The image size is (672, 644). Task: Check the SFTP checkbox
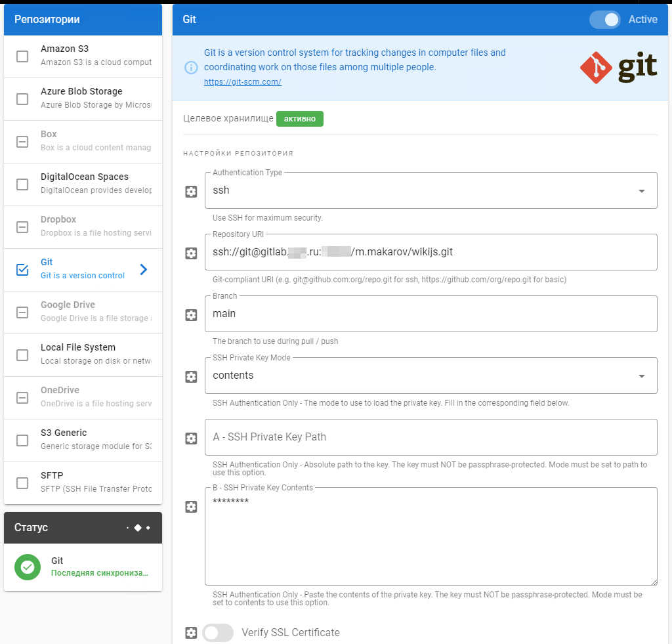point(22,483)
